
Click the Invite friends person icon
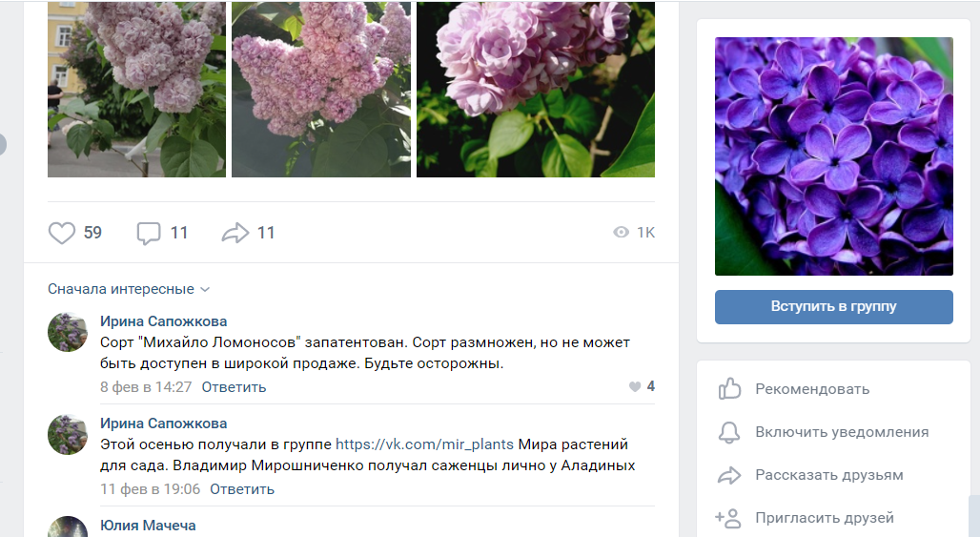(728, 518)
